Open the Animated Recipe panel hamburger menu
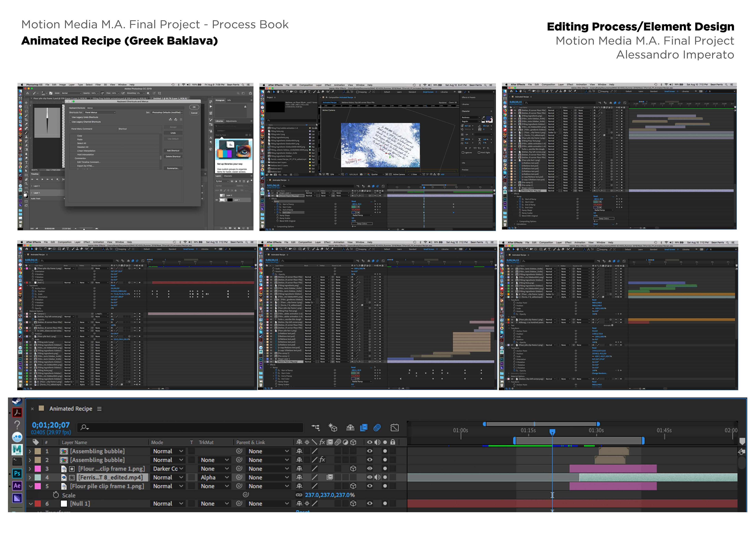The image size is (756, 537). 99,409
